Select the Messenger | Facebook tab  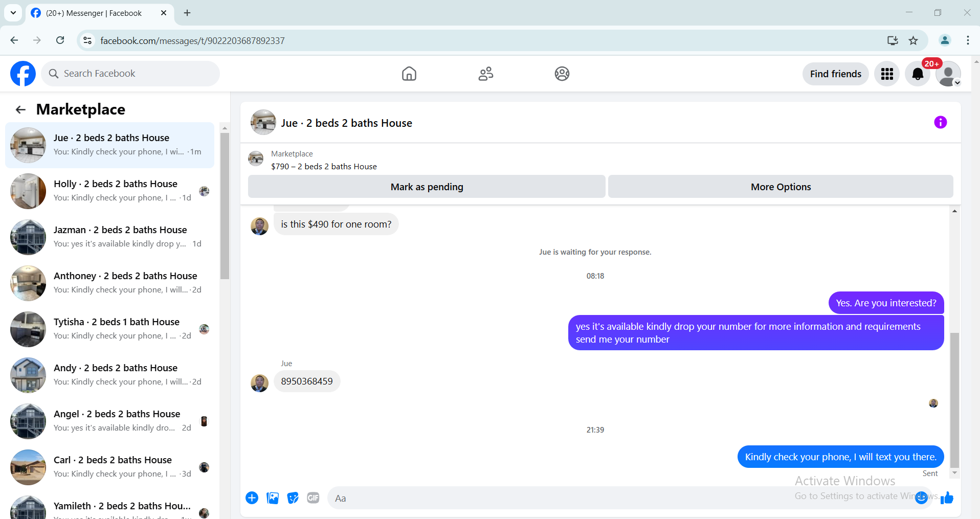point(100,13)
